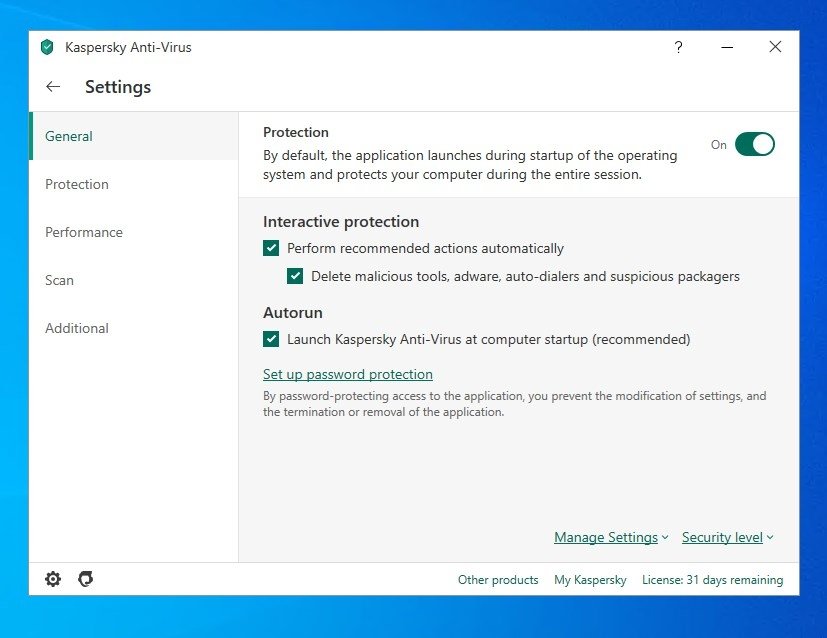This screenshot has height=638, width=827.
Task: Expand the Manage Settings dropdown
Action: coord(611,537)
